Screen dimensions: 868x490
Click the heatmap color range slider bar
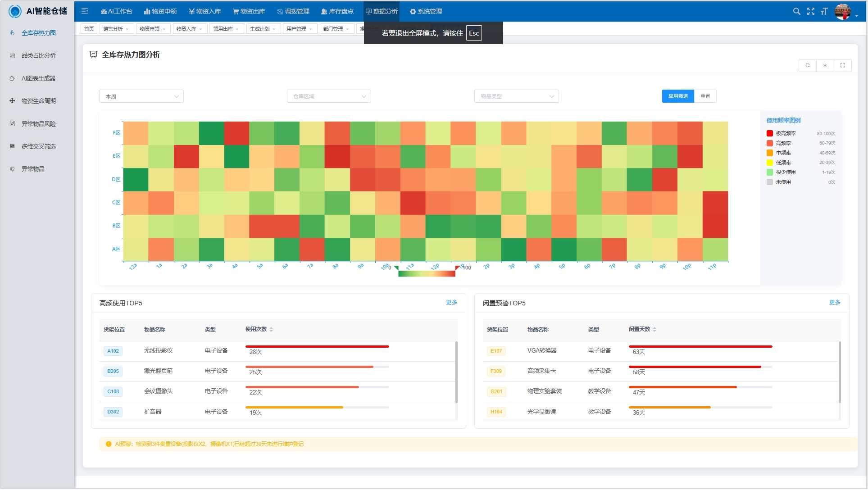pyautogui.click(x=427, y=274)
